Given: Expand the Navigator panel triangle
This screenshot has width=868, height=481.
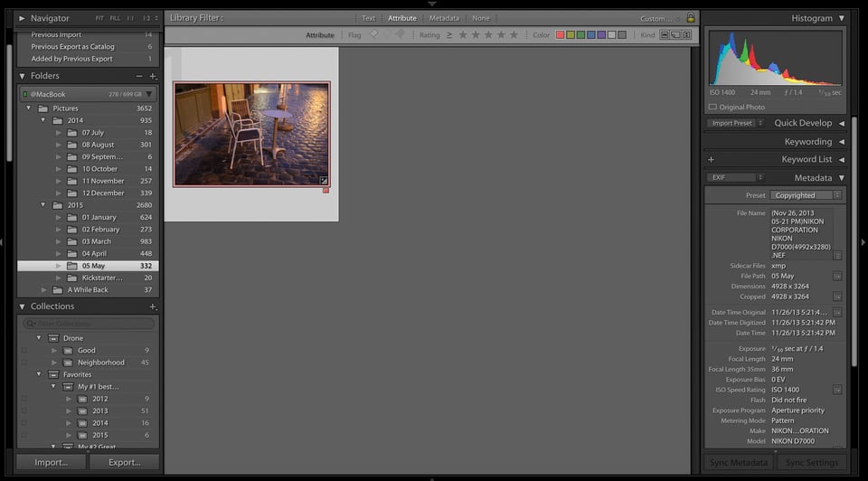Looking at the screenshot, I should (22, 18).
